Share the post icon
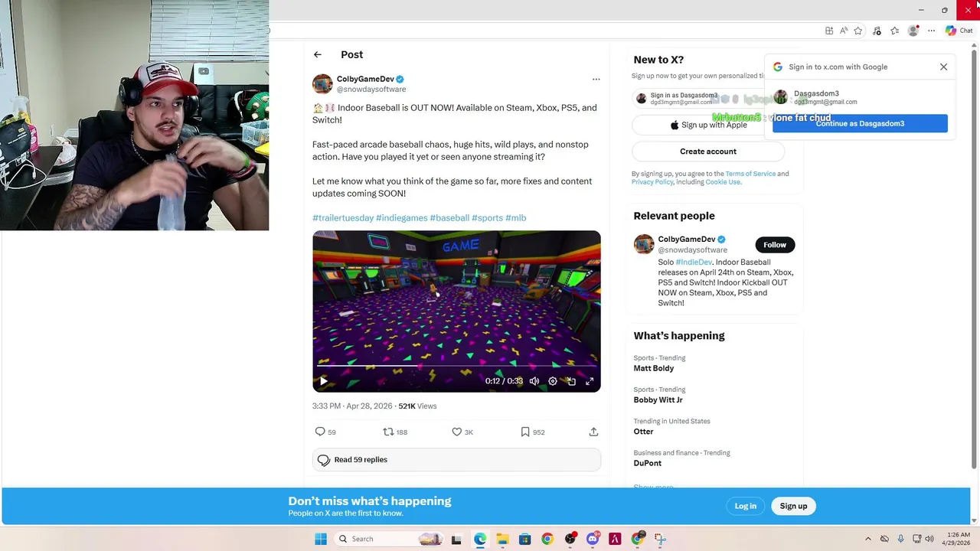Viewport: 980px width, 551px height. coord(593,432)
